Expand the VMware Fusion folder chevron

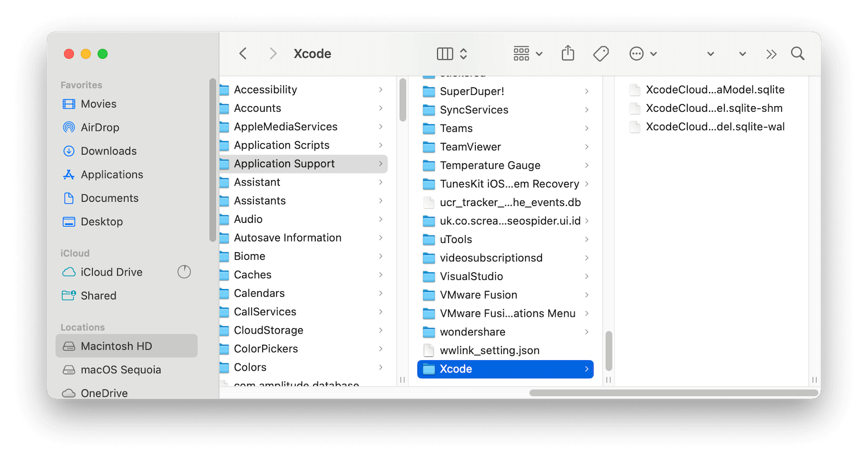point(586,295)
